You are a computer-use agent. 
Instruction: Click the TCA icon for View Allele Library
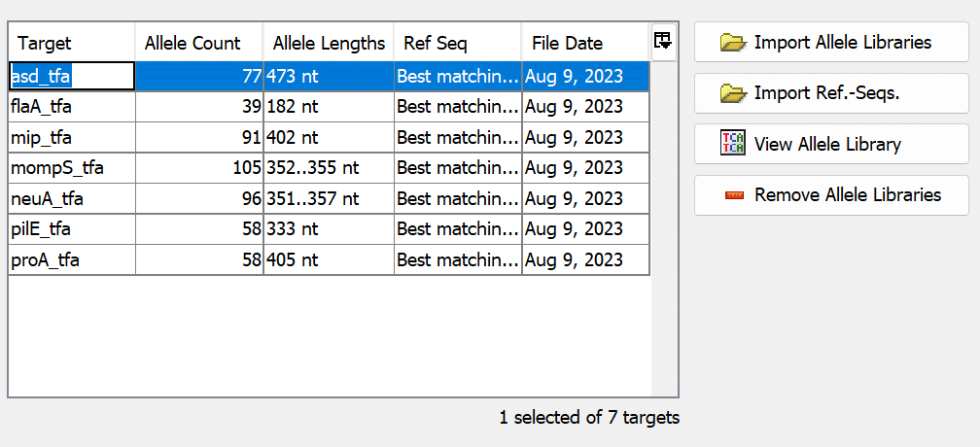point(732,144)
